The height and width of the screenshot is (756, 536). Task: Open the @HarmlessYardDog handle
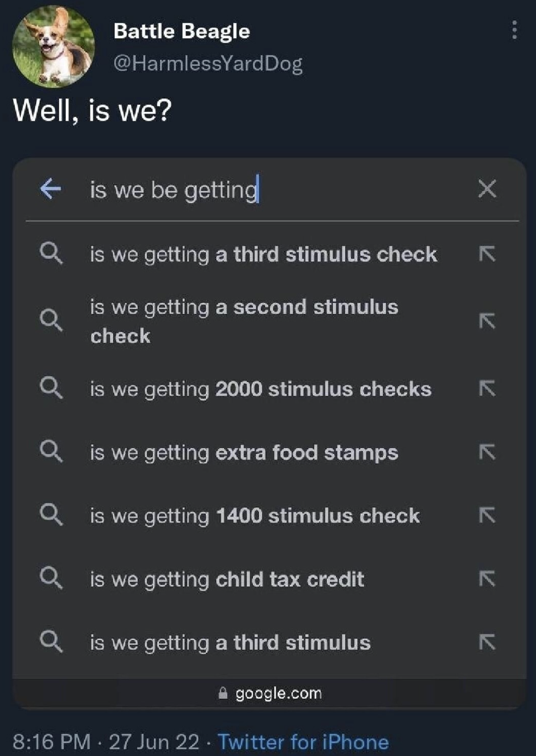(x=208, y=63)
